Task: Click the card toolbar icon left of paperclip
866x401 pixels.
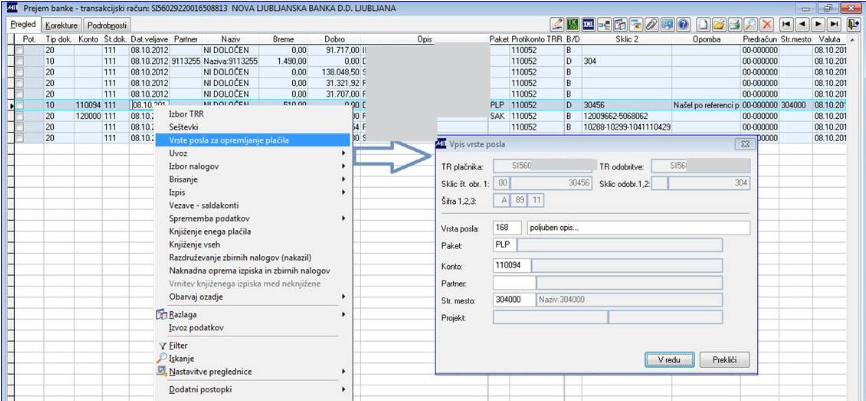Action: [x=636, y=24]
